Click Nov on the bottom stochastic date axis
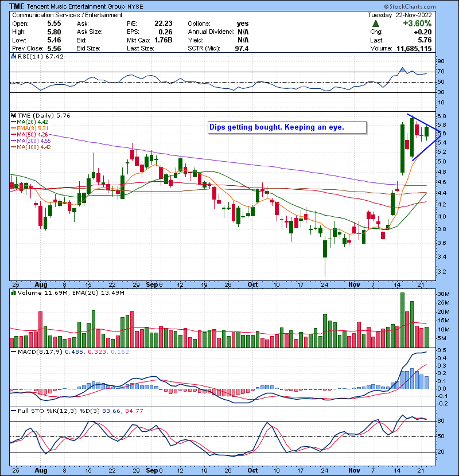This screenshot has width=459, height=476. click(354, 470)
